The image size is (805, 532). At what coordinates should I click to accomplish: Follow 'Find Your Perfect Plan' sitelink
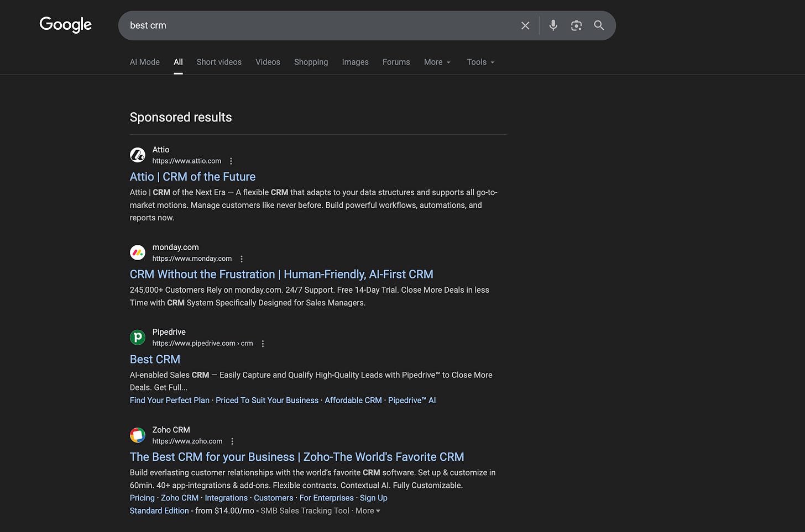click(170, 401)
